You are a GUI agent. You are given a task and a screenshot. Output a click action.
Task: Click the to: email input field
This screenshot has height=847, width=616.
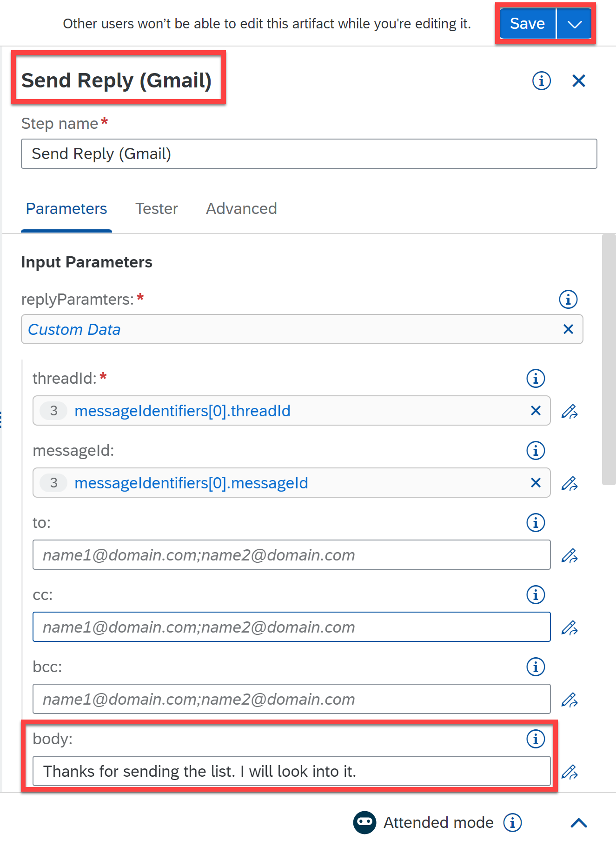(291, 555)
